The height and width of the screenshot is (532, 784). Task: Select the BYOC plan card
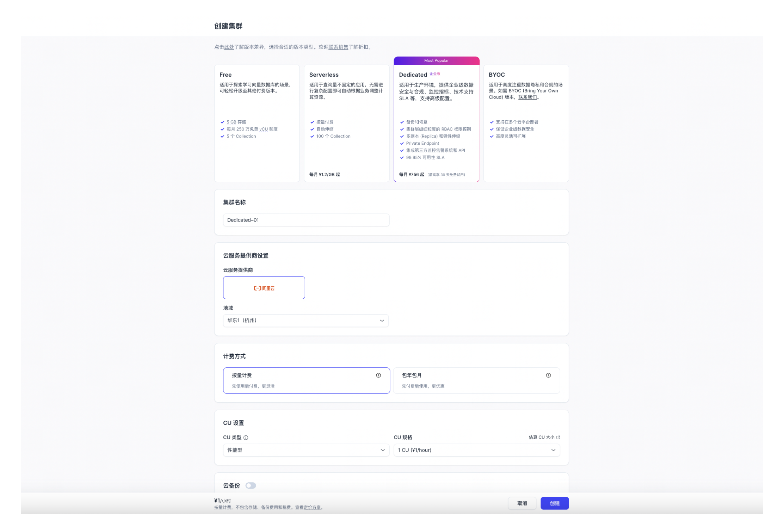526,123
